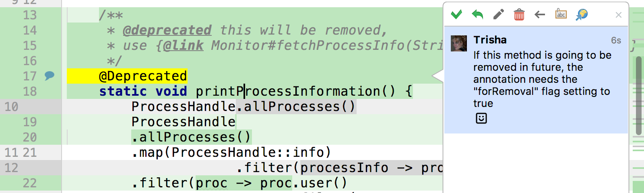Open comment in browser globe icon
The height and width of the screenshot is (193, 644).
582,15
